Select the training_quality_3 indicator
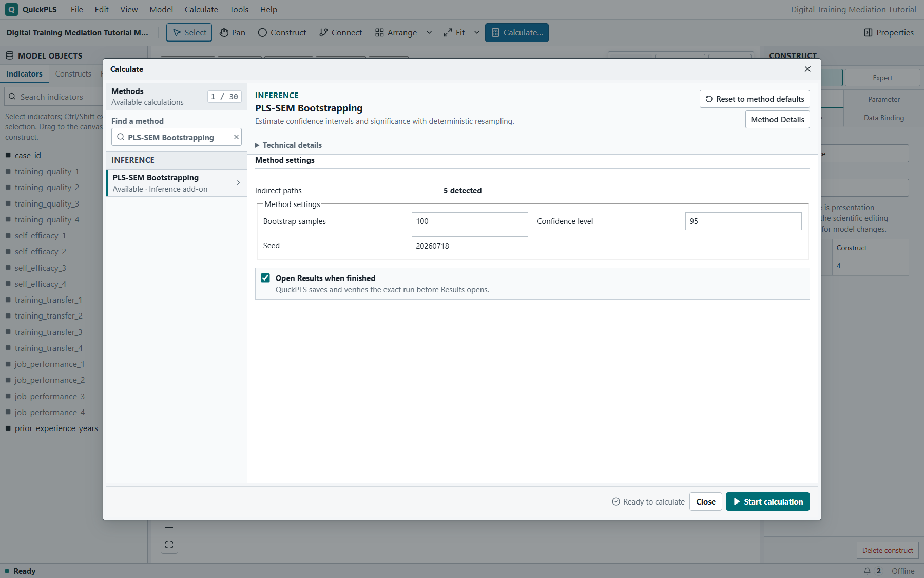The image size is (924, 578). click(x=47, y=203)
